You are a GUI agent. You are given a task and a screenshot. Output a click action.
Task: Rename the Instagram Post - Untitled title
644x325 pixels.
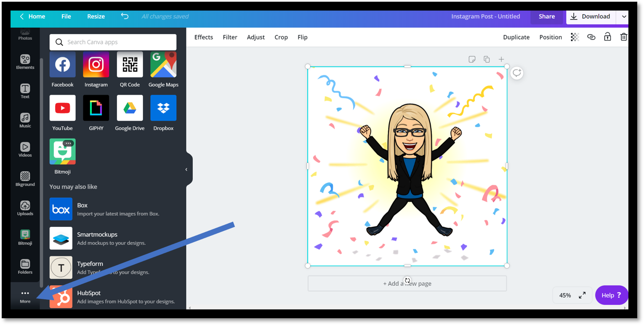click(x=485, y=16)
